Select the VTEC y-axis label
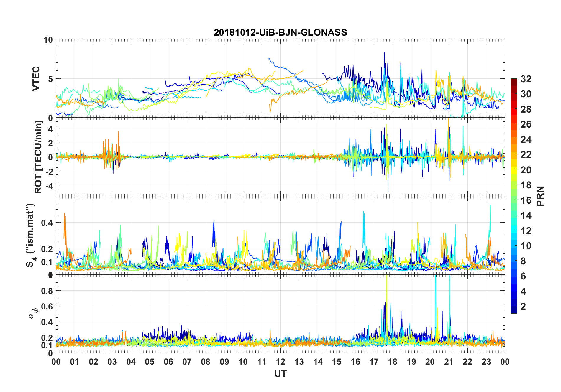This screenshot has width=561, height=392. tap(36, 79)
